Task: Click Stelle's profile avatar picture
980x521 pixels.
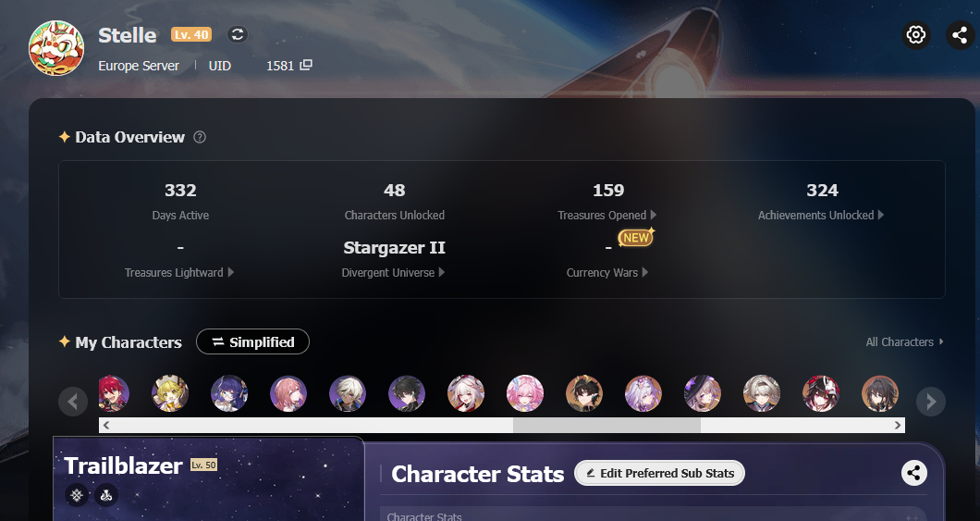Action: [x=56, y=48]
